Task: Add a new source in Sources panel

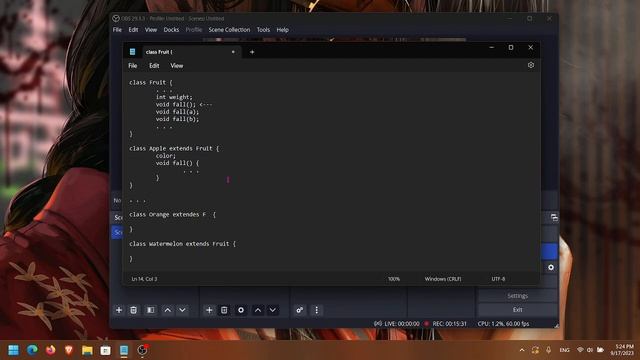Action: (x=209, y=310)
